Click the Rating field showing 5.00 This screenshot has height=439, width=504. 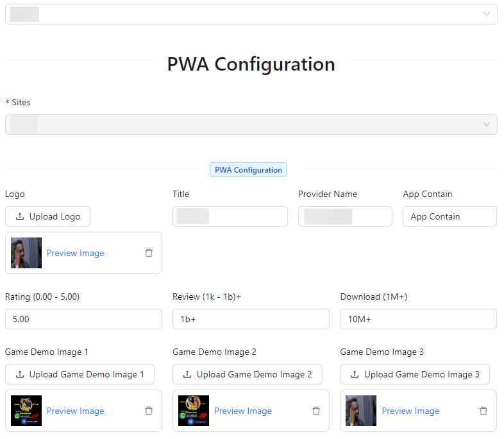coord(83,319)
